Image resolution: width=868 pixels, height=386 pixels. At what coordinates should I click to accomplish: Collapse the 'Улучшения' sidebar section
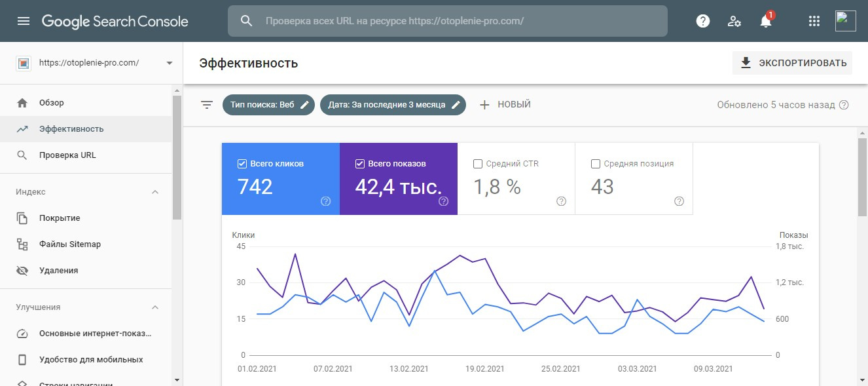[155, 307]
